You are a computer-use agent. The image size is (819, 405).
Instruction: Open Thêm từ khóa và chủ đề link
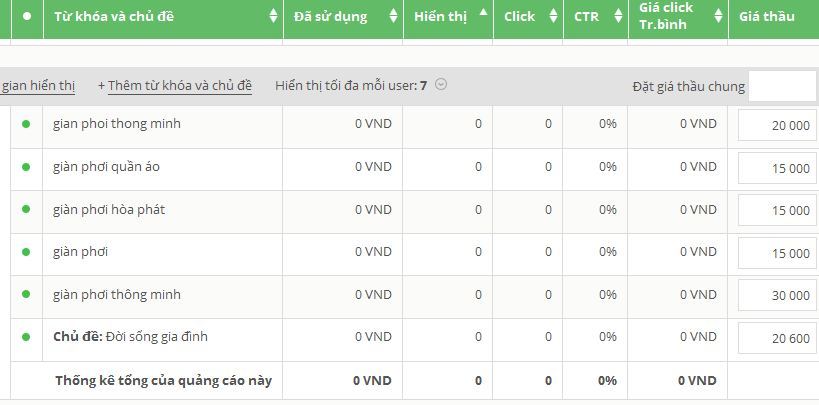point(180,86)
